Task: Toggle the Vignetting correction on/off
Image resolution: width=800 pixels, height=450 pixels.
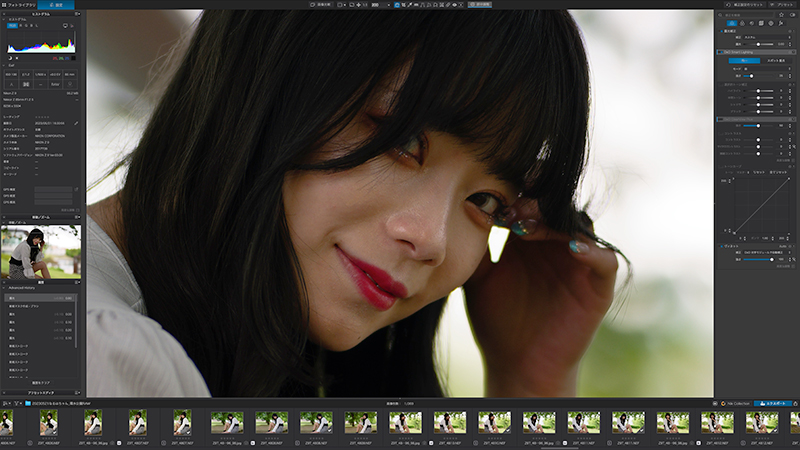Action: coord(722,246)
